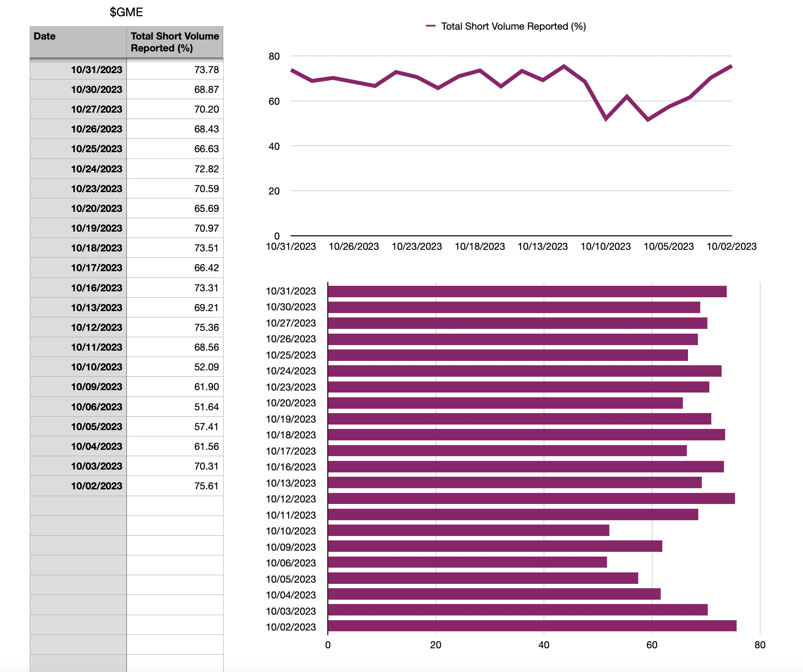Click the 10/09/2023 bar in the bar chart

click(x=495, y=546)
